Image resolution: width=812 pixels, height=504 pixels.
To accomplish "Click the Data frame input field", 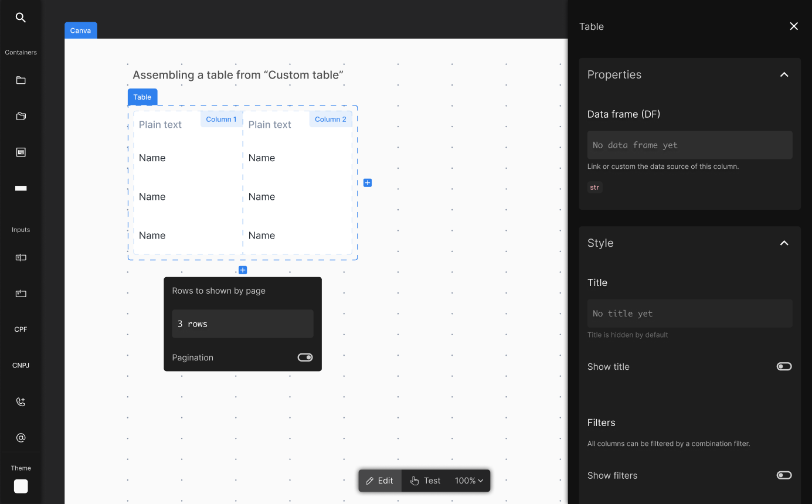I will (x=690, y=145).
